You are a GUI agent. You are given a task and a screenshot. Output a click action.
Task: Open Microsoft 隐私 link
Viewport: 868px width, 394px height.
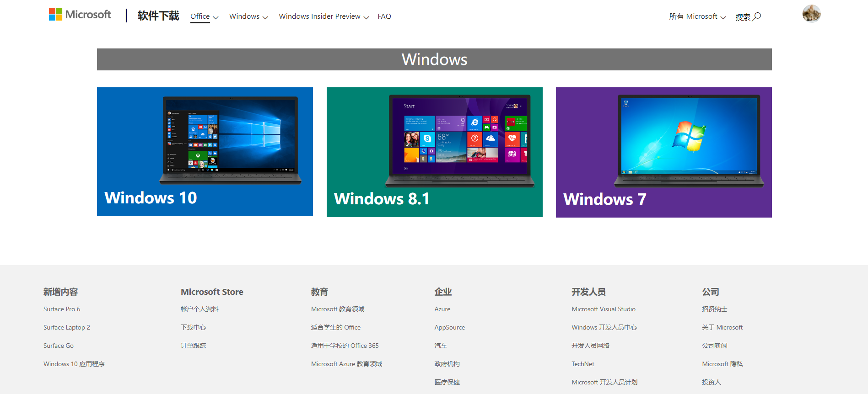pyautogui.click(x=722, y=364)
